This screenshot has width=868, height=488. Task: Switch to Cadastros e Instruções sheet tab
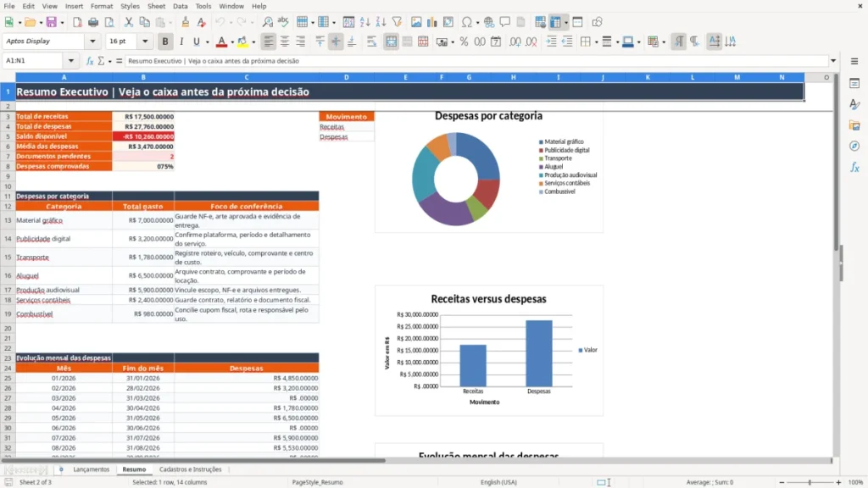pos(191,469)
